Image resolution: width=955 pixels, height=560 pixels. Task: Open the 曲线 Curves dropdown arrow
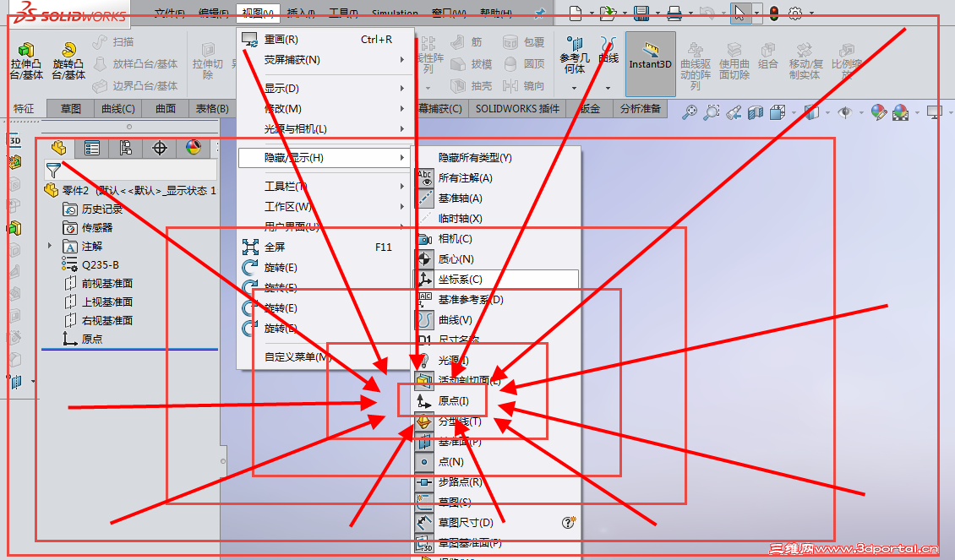tap(608, 88)
